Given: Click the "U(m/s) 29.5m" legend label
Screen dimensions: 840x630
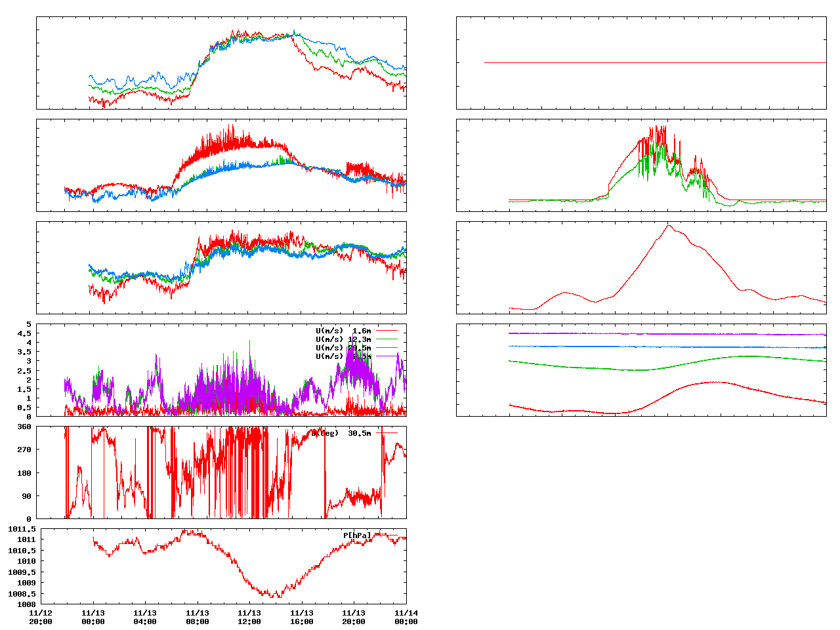Looking at the screenshot, I should pos(343,348).
